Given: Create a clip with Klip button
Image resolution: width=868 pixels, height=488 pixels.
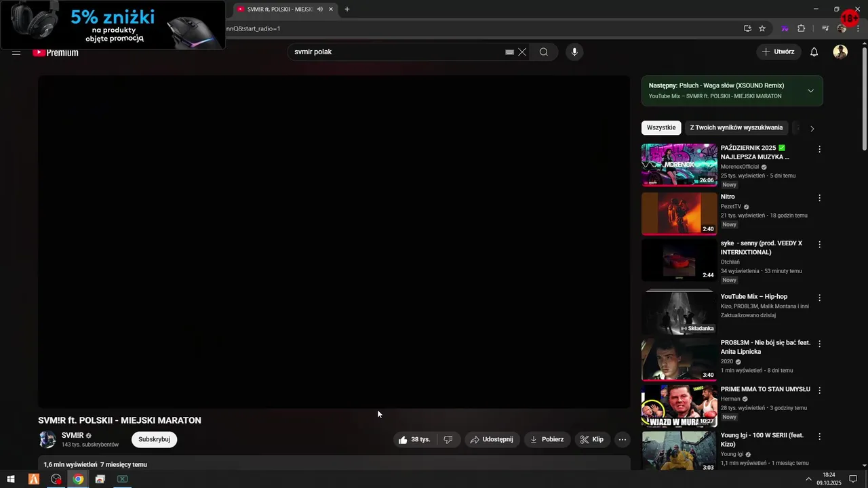Looking at the screenshot, I should click(x=591, y=439).
